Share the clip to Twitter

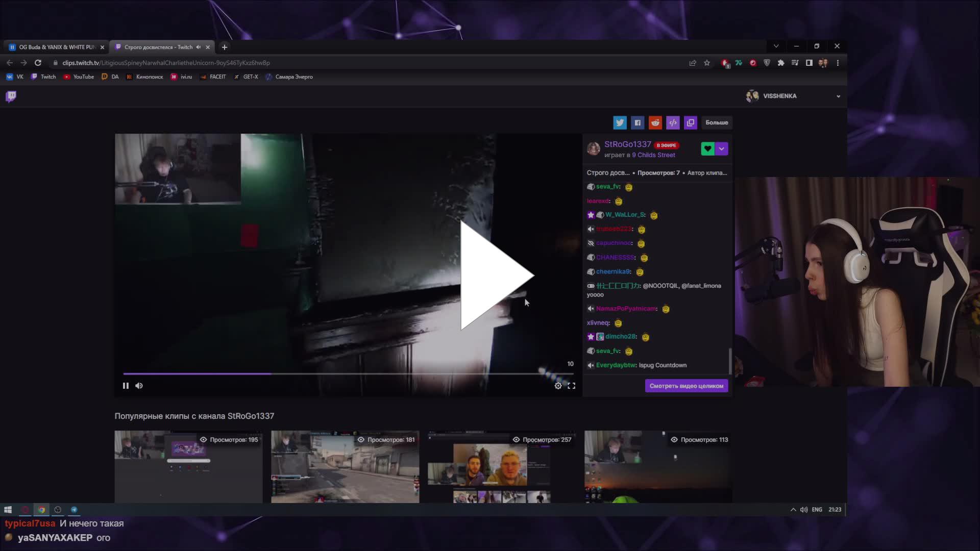tap(620, 122)
